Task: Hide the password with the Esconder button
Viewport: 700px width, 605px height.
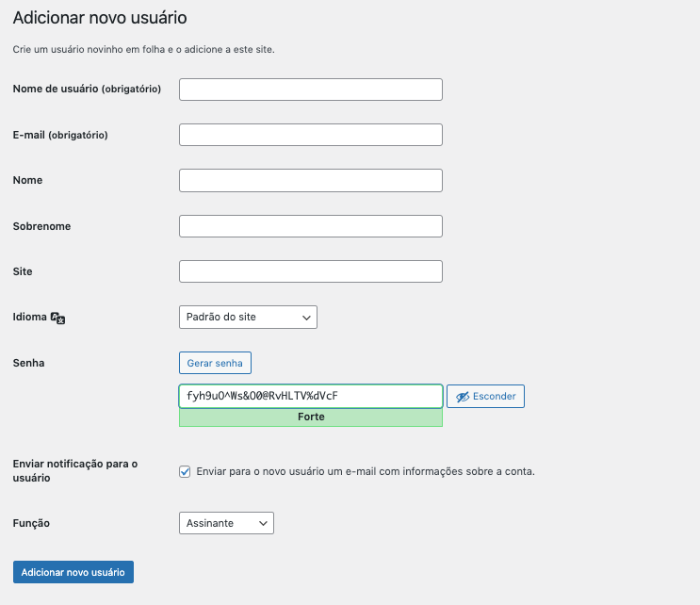Action: [485, 397]
